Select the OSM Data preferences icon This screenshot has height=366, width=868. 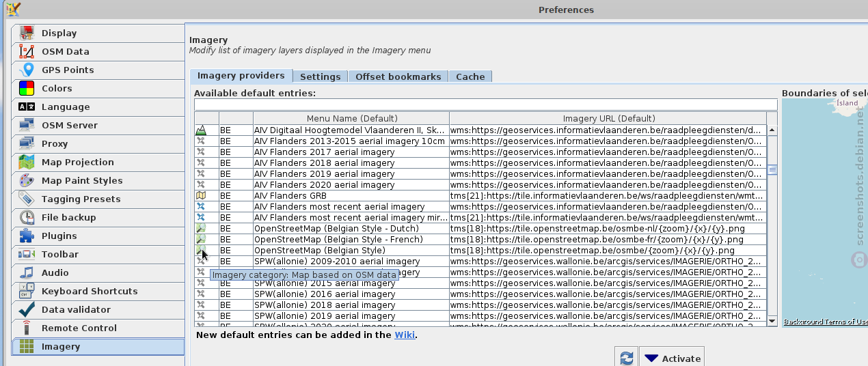[x=27, y=51]
